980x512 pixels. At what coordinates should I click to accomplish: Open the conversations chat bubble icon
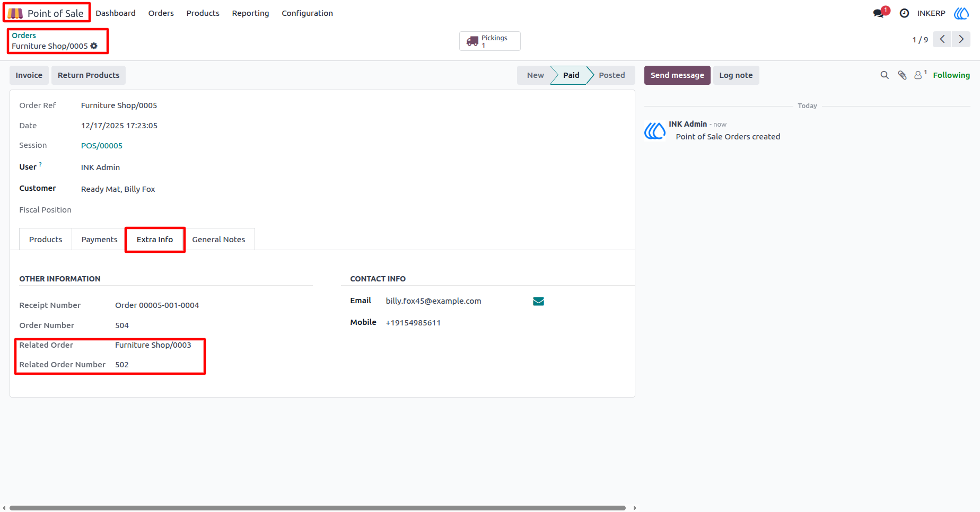click(879, 13)
